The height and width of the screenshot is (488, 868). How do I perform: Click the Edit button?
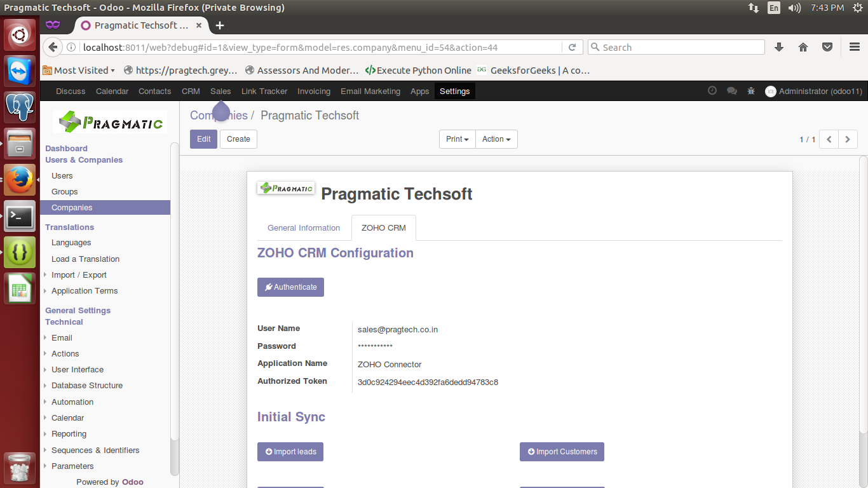tap(203, 139)
